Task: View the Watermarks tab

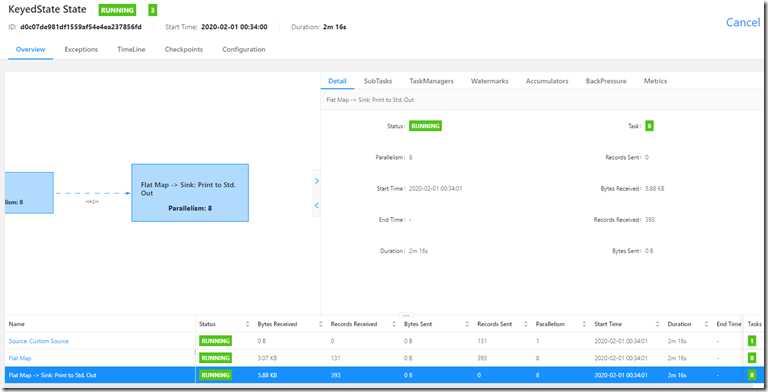Action: click(x=489, y=81)
